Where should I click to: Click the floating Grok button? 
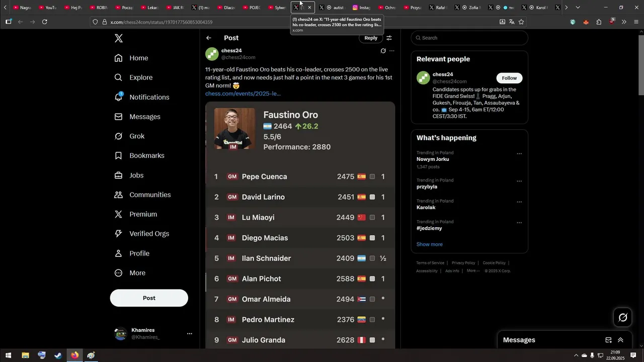point(623,317)
